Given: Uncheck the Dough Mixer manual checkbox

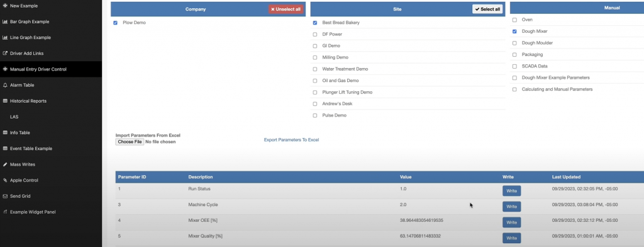Looking at the screenshot, I should tap(514, 32).
